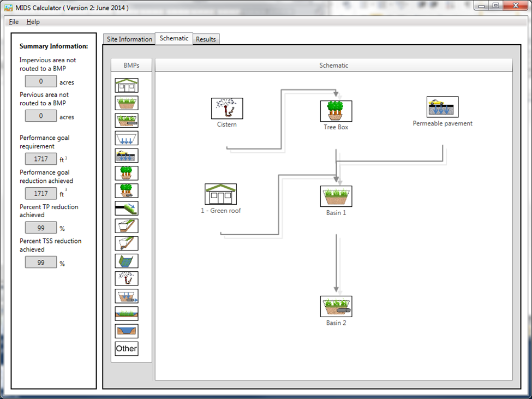This screenshot has height=399, width=532.
Task: Click the Basin 1 node icon
Action: 336,196
